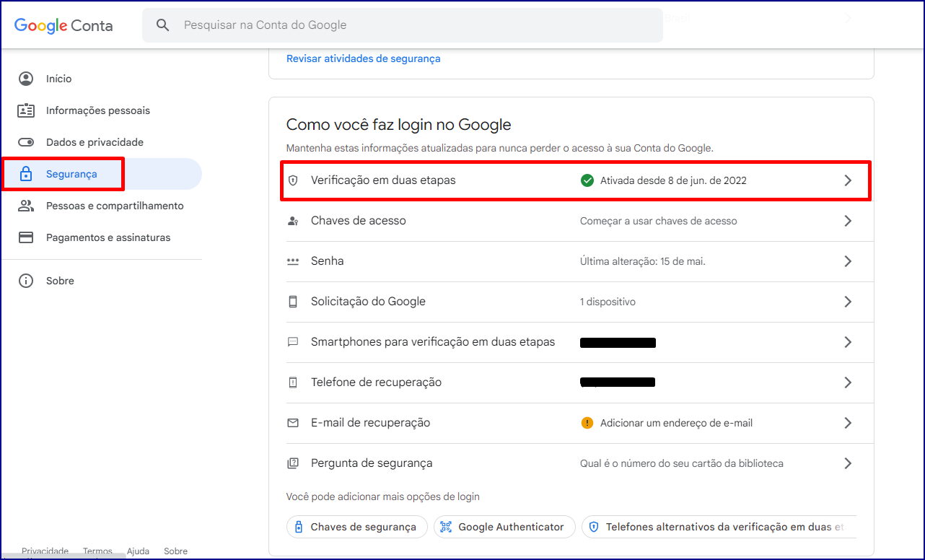Click Chaves de segurança chip button
Viewport: 925px width, 560px height.
click(357, 527)
